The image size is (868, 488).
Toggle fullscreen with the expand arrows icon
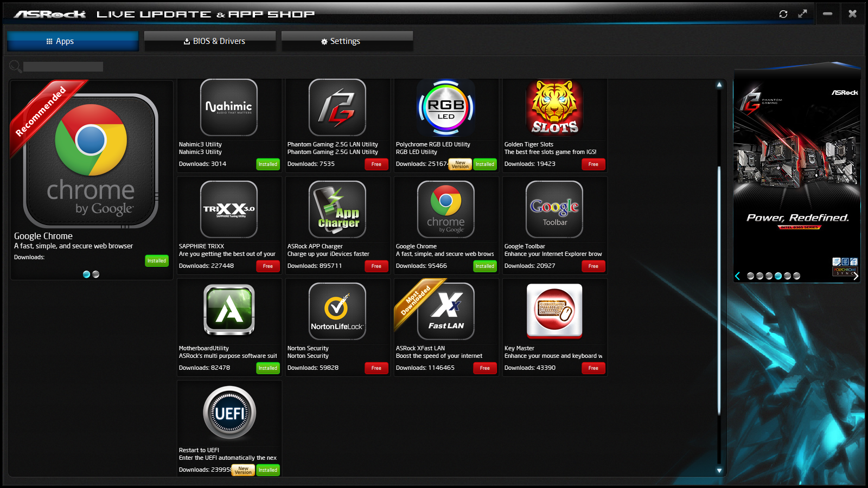802,14
